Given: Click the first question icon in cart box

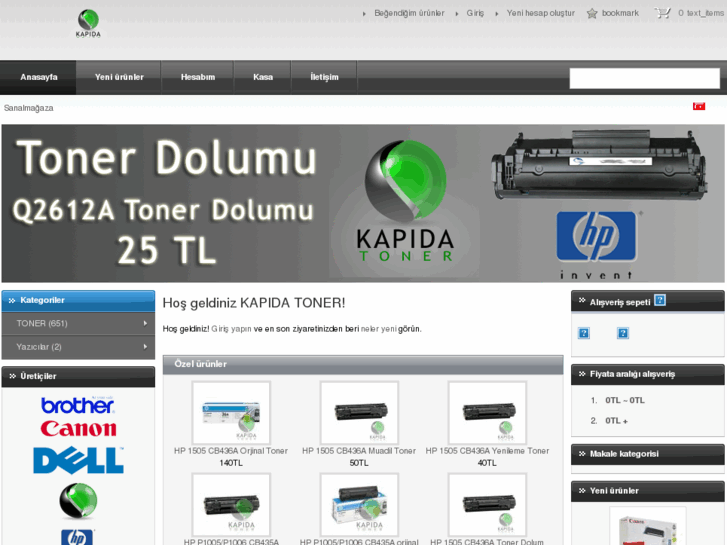Looking at the screenshot, I should [x=584, y=333].
